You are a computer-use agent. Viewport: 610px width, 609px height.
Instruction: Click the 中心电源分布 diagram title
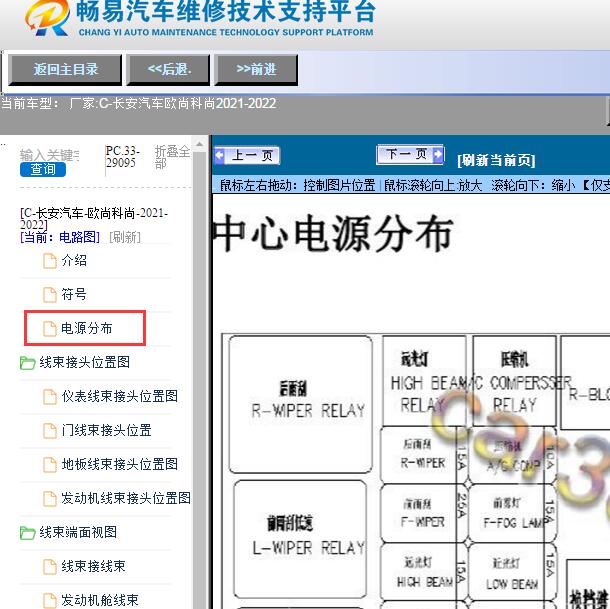(333, 233)
